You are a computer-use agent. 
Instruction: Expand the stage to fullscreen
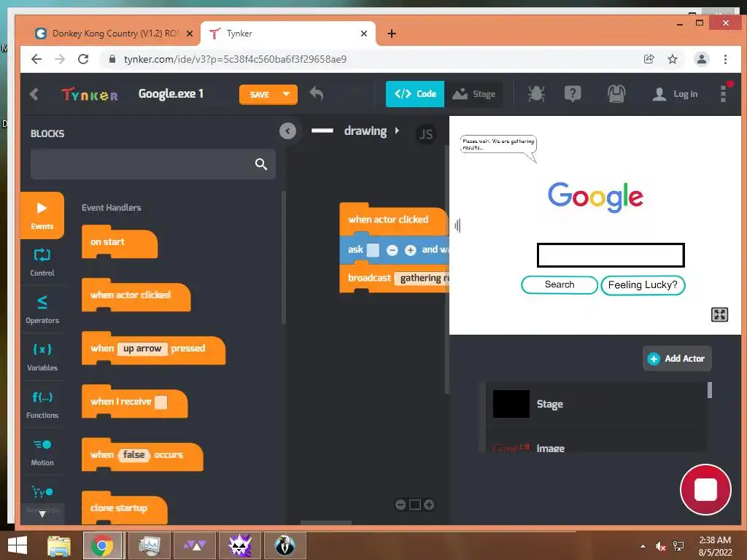tap(719, 315)
